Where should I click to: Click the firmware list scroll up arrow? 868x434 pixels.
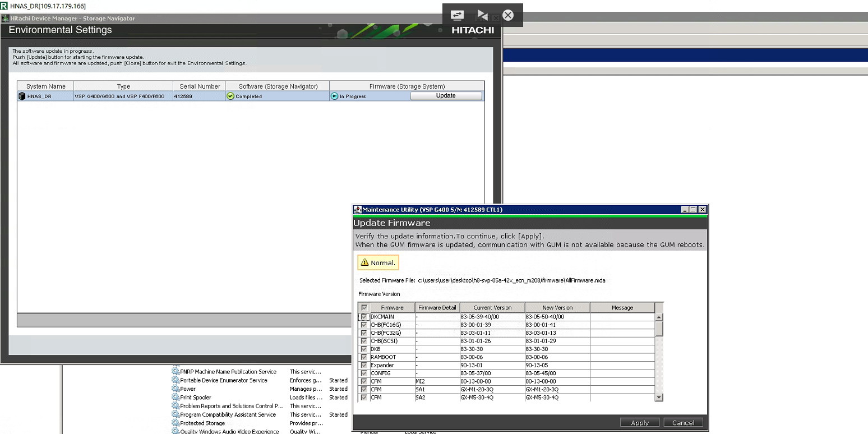click(659, 317)
